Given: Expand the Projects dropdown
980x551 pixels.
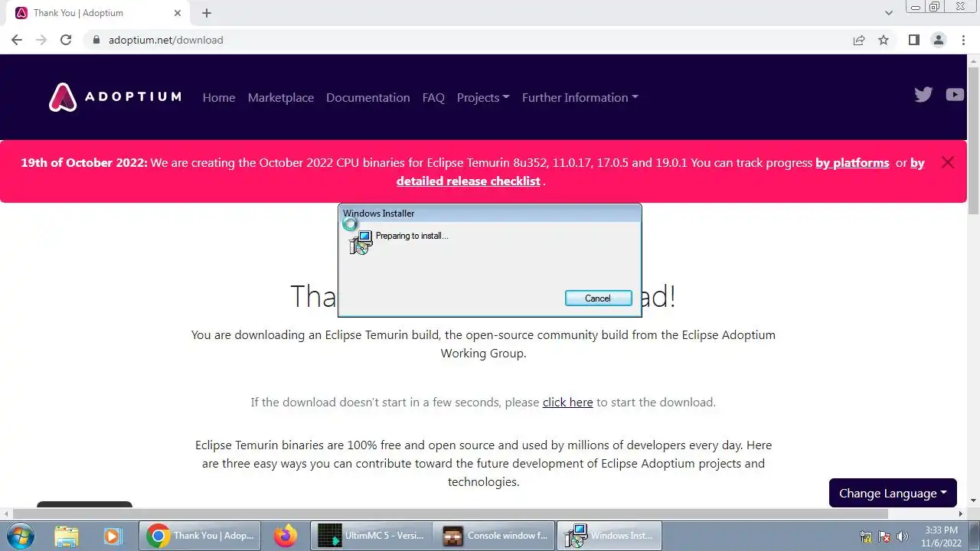Looking at the screenshot, I should point(483,97).
